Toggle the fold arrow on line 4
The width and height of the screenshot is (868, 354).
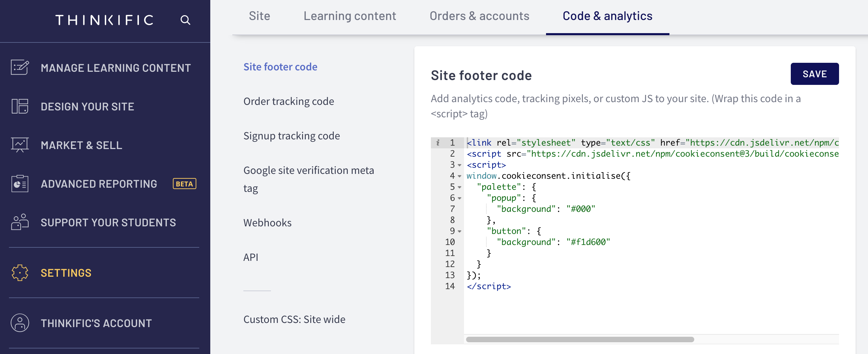pyautogui.click(x=460, y=176)
